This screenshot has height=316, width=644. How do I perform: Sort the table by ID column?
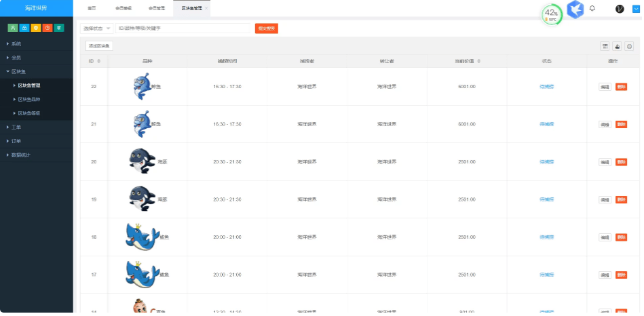[98, 61]
